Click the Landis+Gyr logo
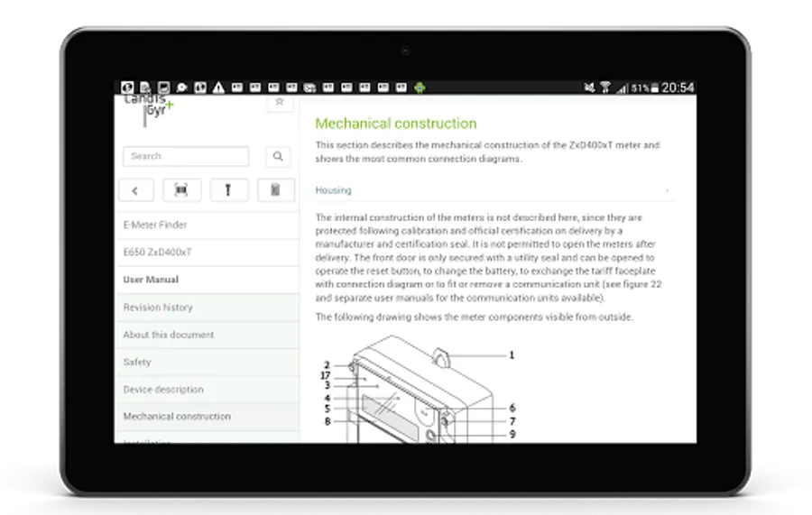 149,110
